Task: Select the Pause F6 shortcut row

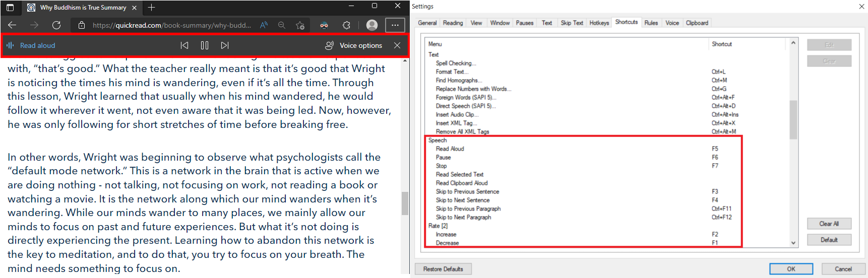Action: pos(607,158)
